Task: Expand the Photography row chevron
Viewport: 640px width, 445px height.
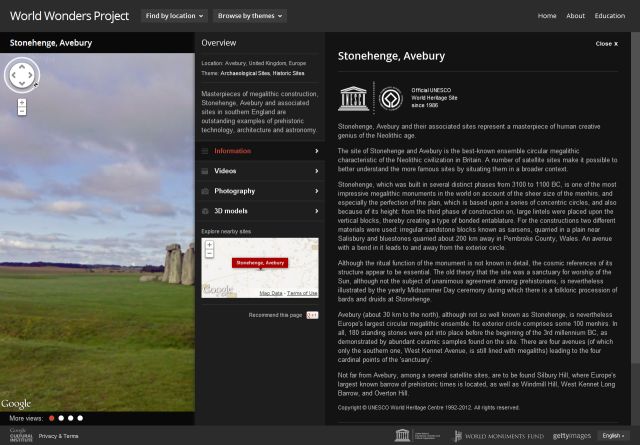Action: pos(316,191)
